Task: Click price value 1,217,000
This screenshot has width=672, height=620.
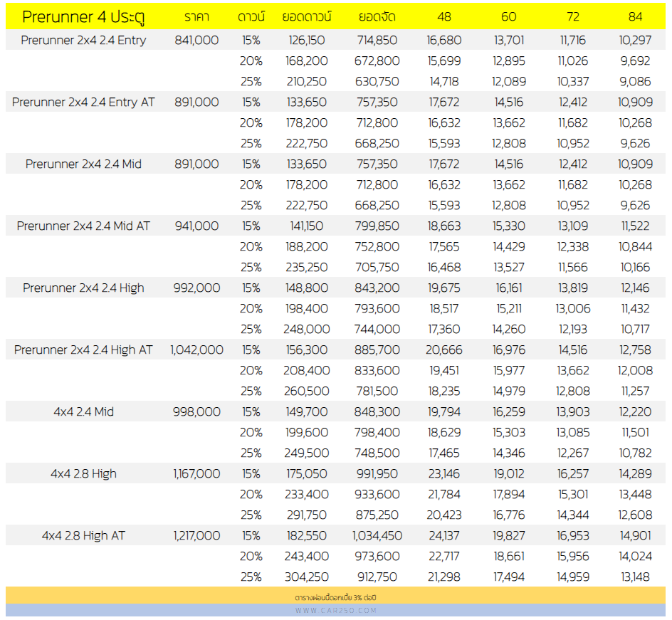Action: [196, 535]
